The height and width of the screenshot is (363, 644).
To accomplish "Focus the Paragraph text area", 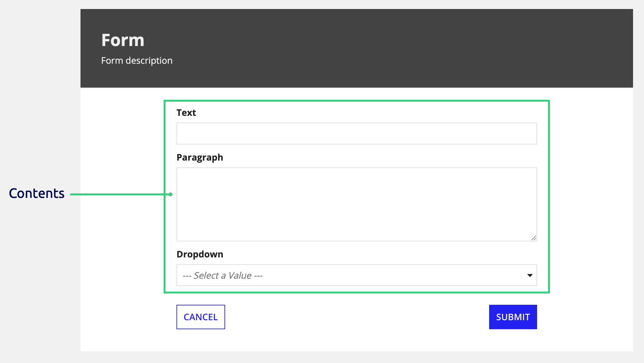I will pyautogui.click(x=356, y=204).
